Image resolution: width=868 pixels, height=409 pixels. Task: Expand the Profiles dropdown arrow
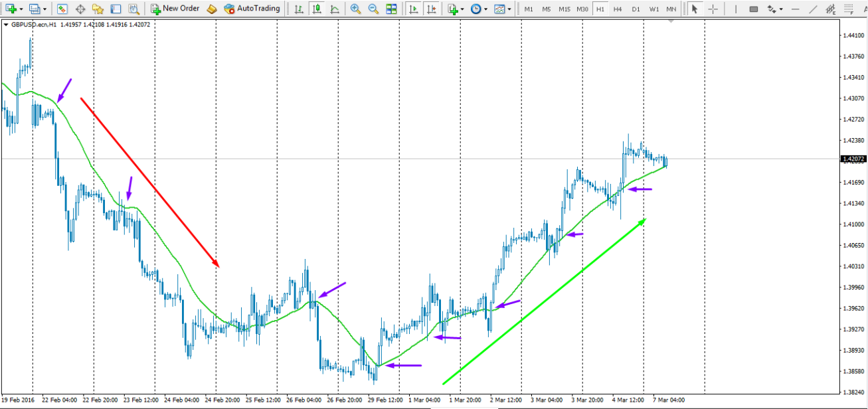coord(44,9)
